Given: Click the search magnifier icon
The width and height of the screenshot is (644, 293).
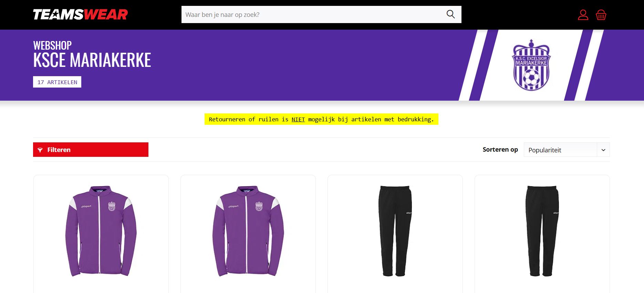Looking at the screenshot, I should (x=450, y=14).
